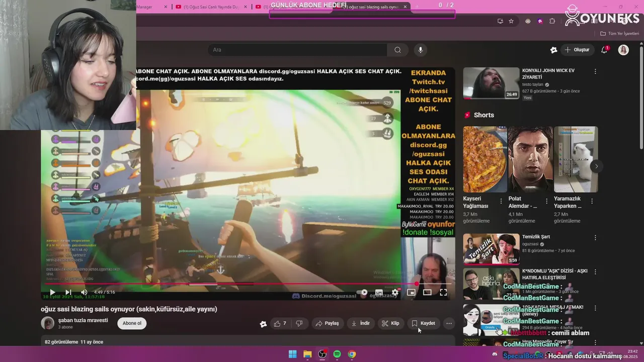This screenshot has height=362, width=644.
Task: Click video title oğuz sasi blazing sails oynuyor
Action: 129,309
